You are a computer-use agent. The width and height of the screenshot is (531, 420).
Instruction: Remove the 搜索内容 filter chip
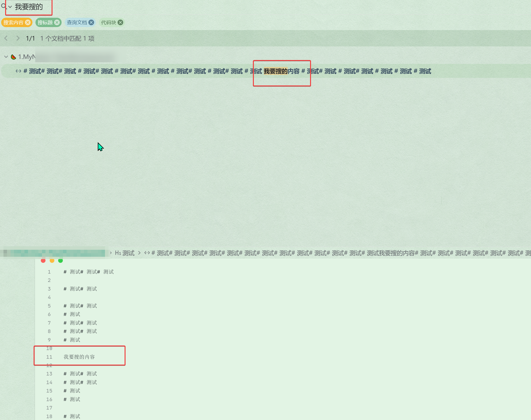(x=28, y=22)
